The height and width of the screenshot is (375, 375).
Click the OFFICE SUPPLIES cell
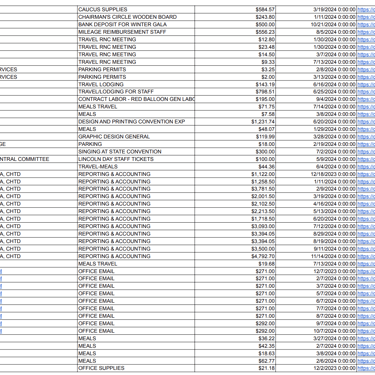[136, 368]
